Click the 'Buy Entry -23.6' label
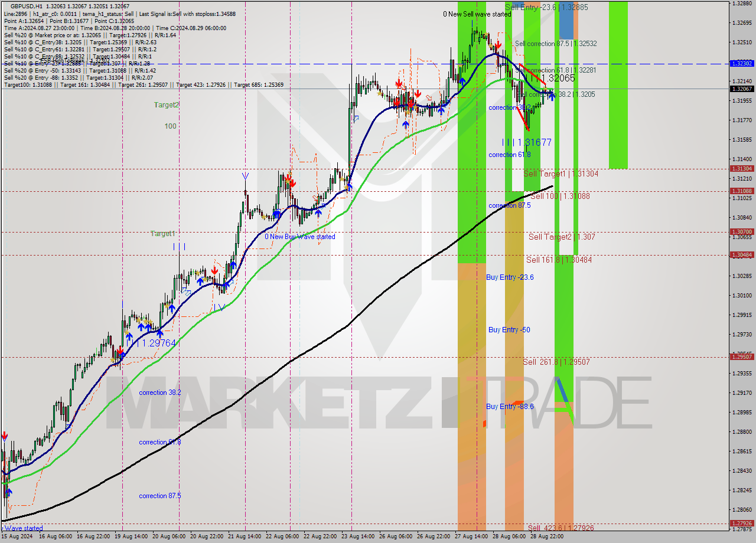The width and height of the screenshot is (756, 543). [x=510, y=277]
